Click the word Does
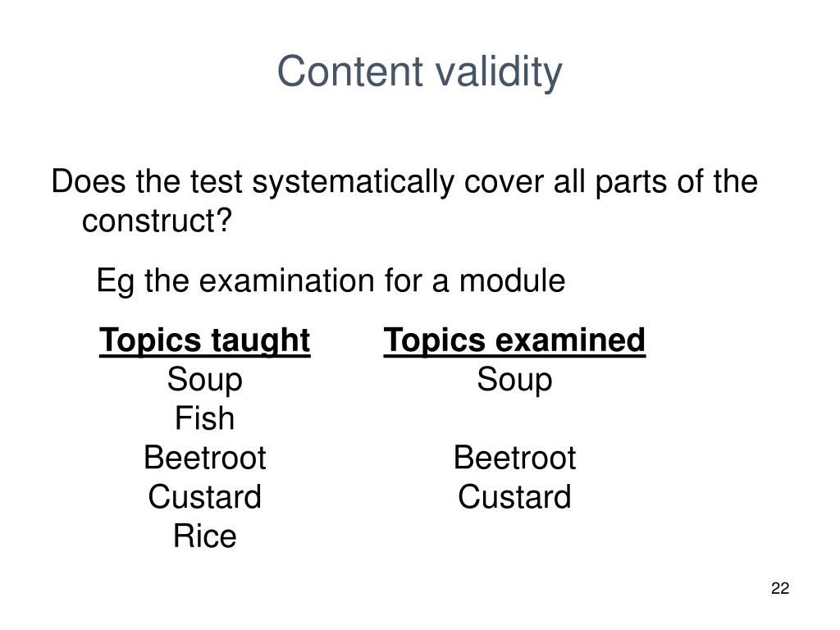Viewport: 840px width, 630px height. [x=89, y=181]
